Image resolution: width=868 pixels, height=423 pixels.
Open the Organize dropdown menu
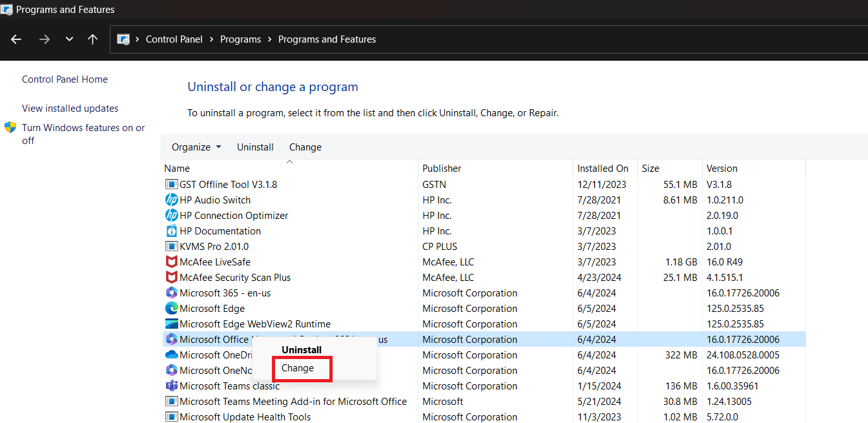coord(196,147)
